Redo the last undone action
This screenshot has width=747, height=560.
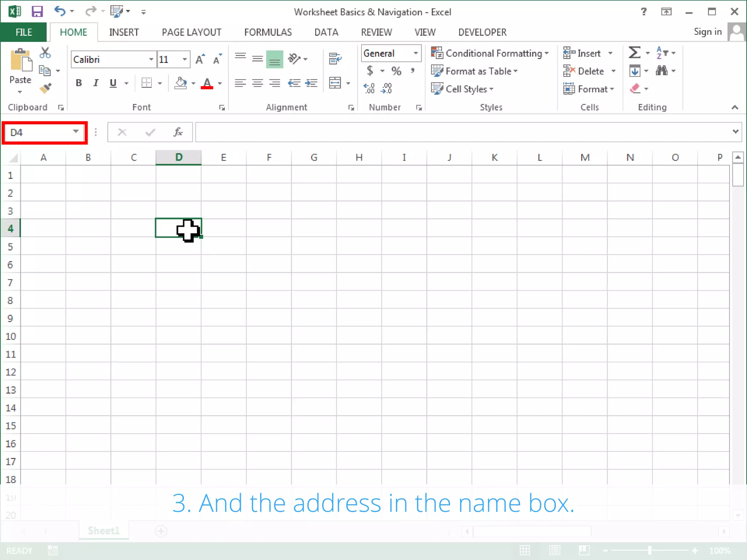pyautogui.click(x=90, y=11)
